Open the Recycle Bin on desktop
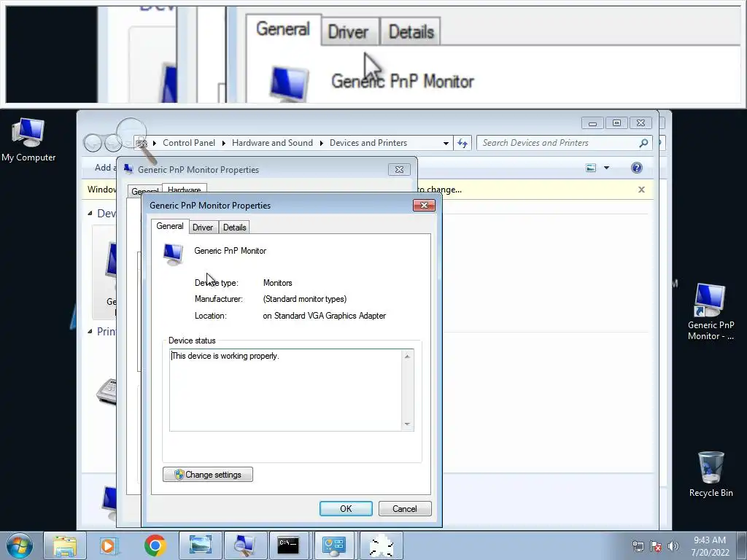Image resolution: width=747 pixels, height=560 pixels. [711, 474]
